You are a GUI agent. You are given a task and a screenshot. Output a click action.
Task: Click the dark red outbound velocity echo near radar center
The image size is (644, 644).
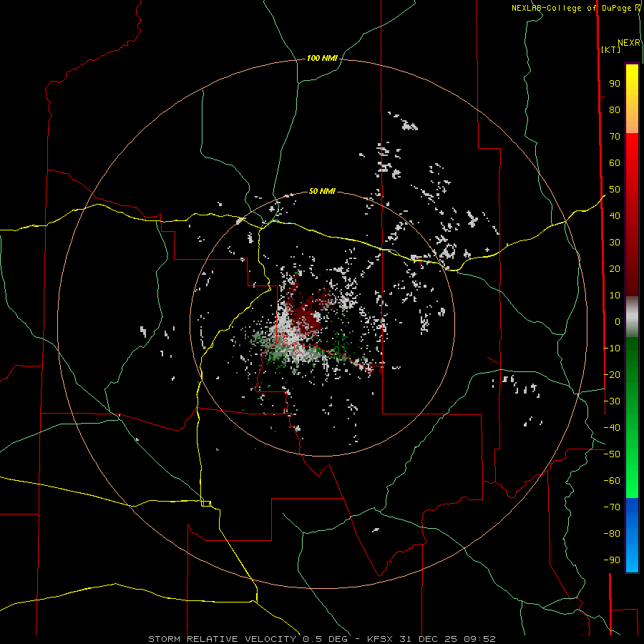tap(306, 314)
